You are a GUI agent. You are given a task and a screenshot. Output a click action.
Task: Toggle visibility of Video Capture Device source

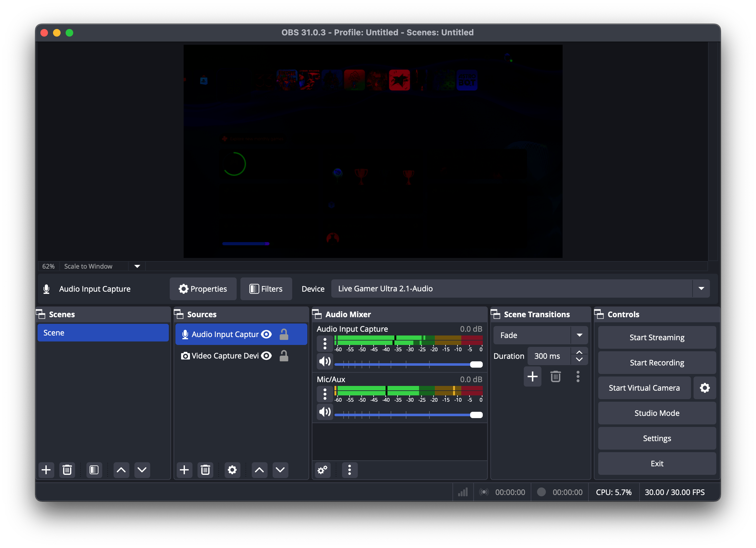(x=266, y=356)
